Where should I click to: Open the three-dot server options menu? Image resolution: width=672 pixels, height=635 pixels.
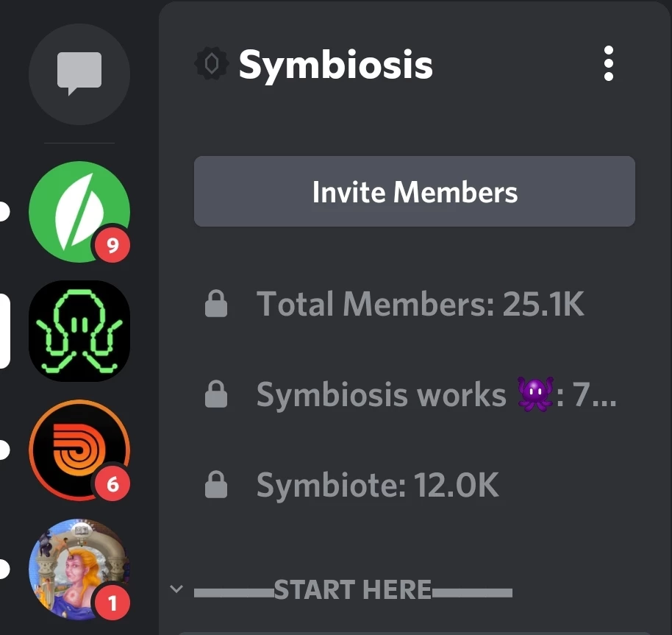[x=608, y=63]
